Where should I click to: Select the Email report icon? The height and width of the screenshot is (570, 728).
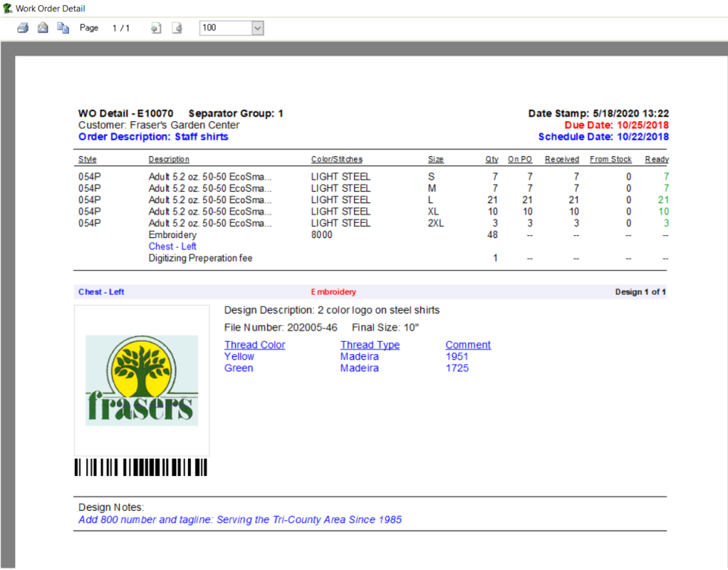point(42,27)
